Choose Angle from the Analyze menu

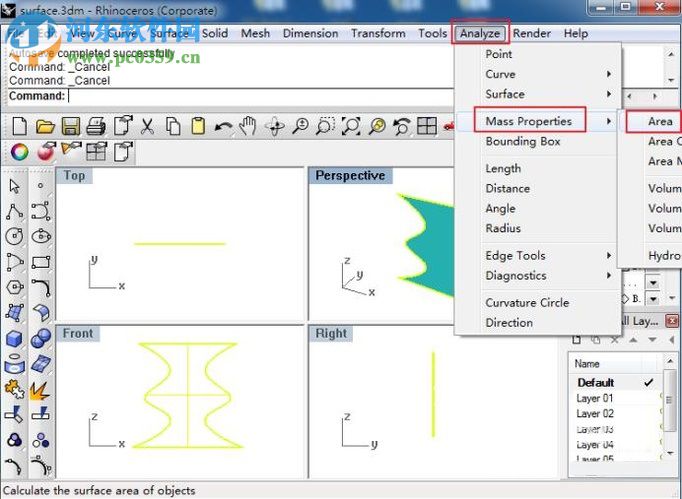[538, 208]
